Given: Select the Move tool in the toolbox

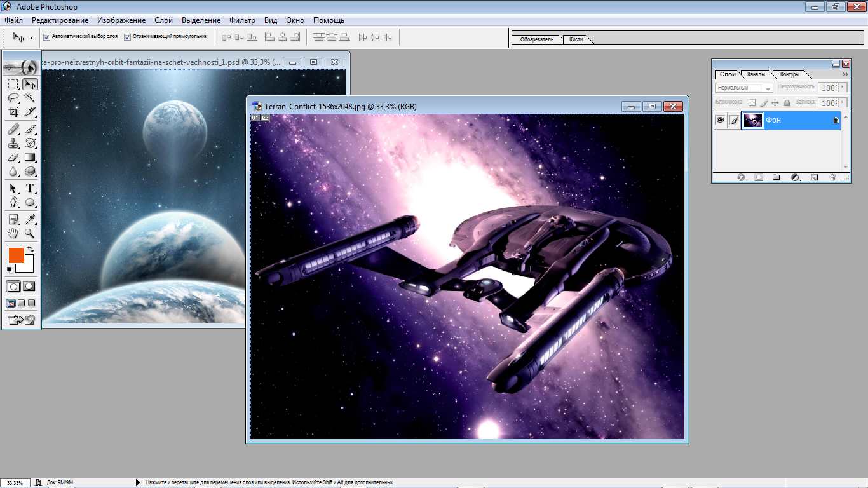Looking at the screenshot, I should click(x=29, y=84).
